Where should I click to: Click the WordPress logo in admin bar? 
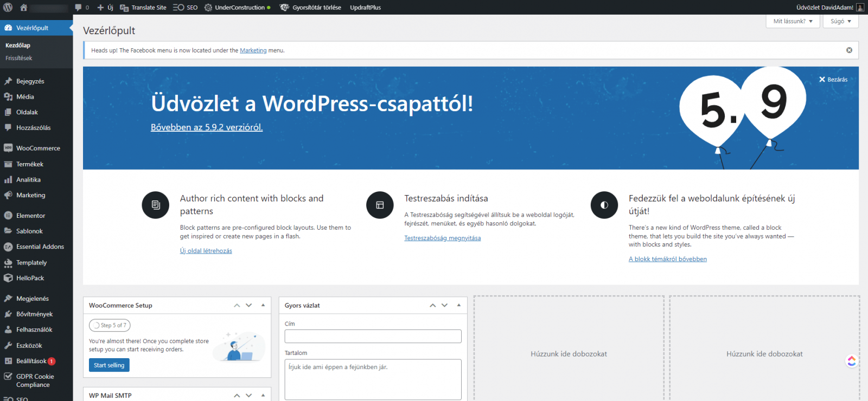[8, 8]
